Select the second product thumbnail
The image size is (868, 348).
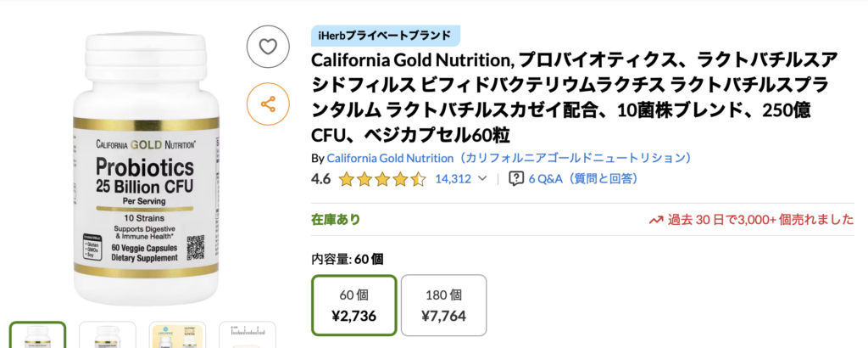pos(108,335)
